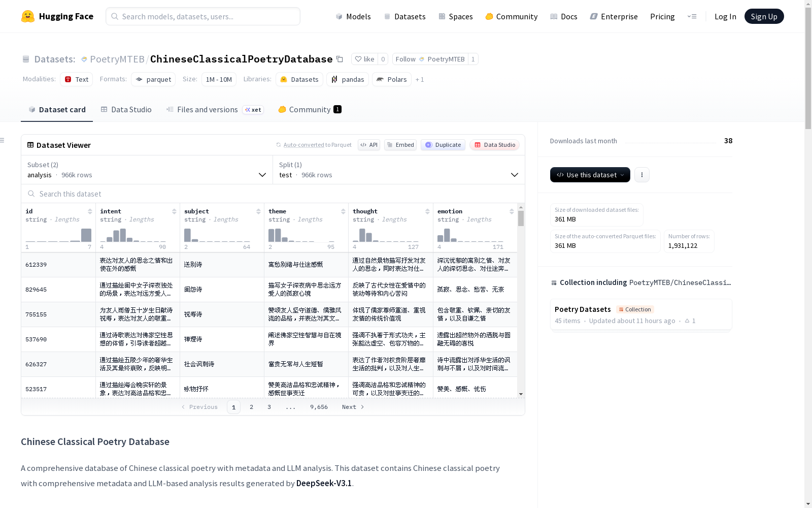Screen dimensions: 812x508
Task: Open the Files and versions tab
Action: click(215, 110)
